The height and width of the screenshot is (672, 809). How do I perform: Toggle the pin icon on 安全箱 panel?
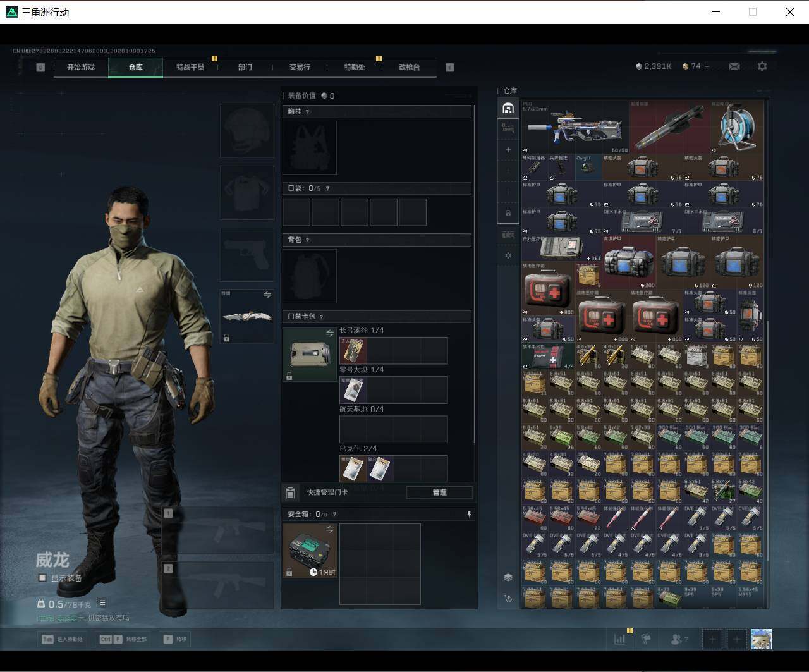[x=468, y=515]
